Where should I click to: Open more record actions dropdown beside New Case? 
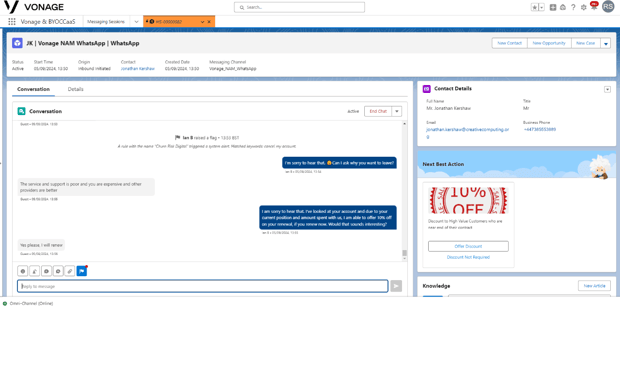pos(606,43)
